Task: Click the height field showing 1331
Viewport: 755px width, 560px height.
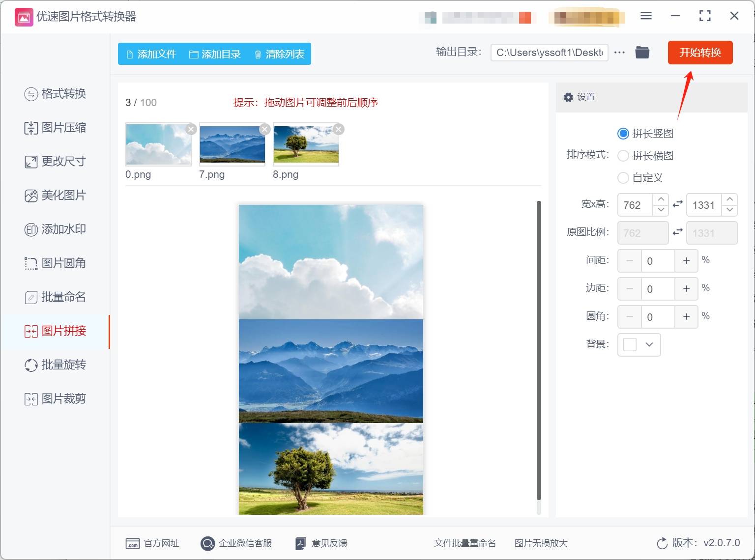Action: pos(704,205)
